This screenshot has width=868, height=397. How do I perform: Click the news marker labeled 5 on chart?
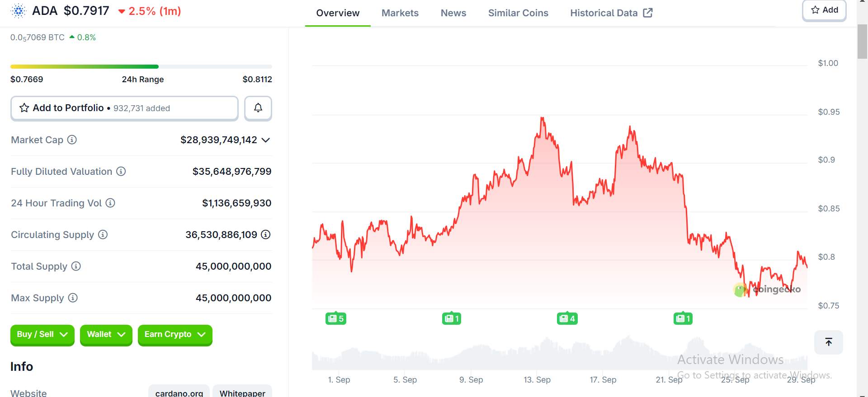coord(335,319)
